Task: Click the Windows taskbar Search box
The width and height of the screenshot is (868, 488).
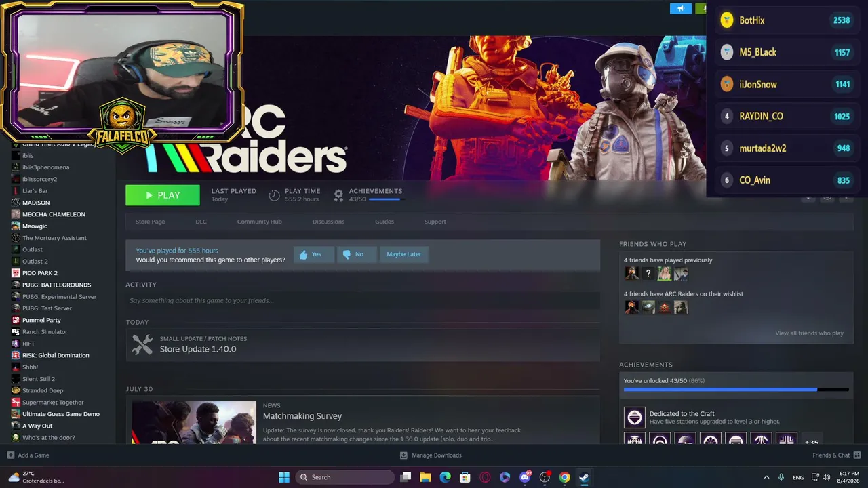Action: [344, 477]
